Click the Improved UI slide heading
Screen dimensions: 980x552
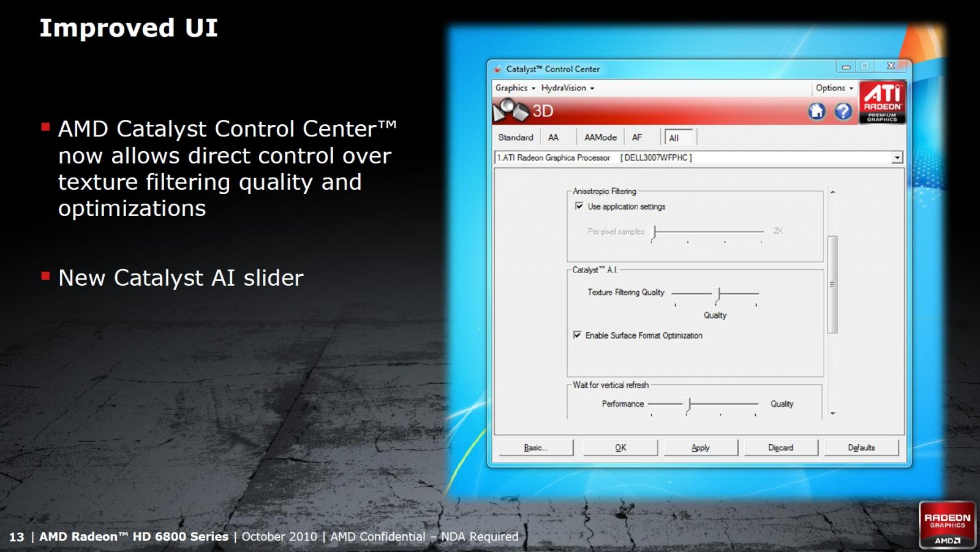[x=129, y=28]
